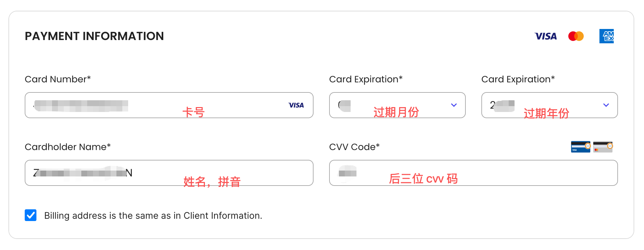Screen dimensions: 644x250
Task: Click the "Card Number*" label
Action: pos(58,79)
